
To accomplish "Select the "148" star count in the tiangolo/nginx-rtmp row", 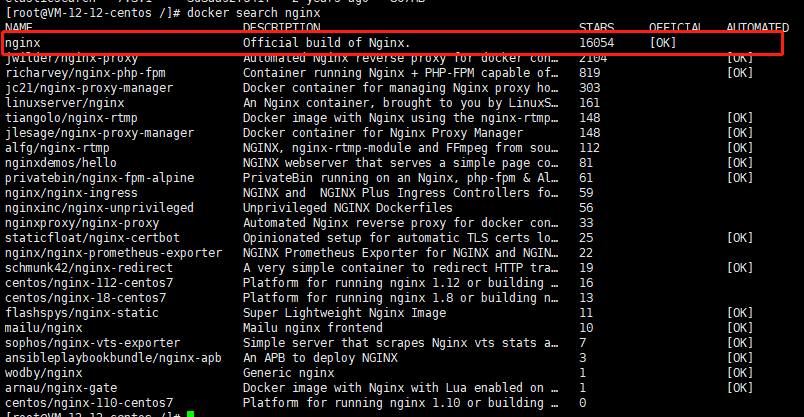I will pos(590,118).
